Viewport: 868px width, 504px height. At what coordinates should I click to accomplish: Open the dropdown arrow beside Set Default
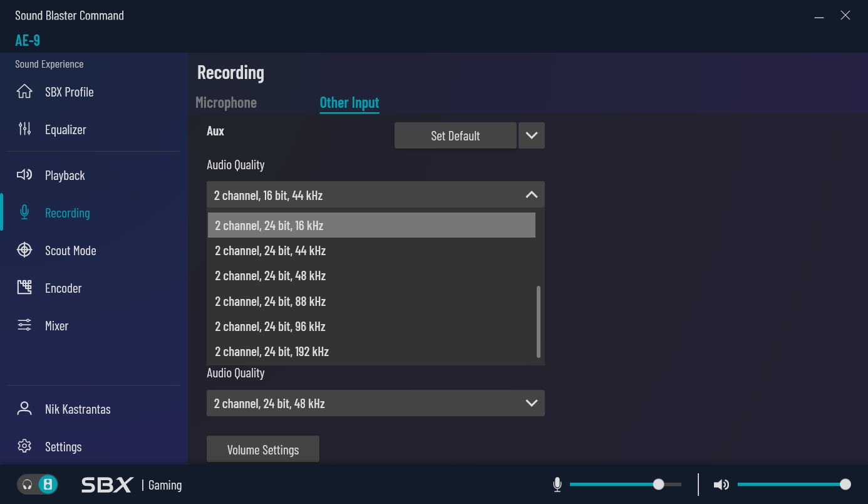pos(532,135)
